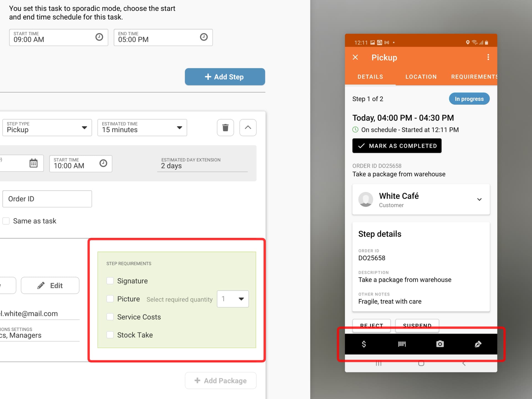
Task: Enable the Picture requirement checkbox
Action: (x=110, y=299)
